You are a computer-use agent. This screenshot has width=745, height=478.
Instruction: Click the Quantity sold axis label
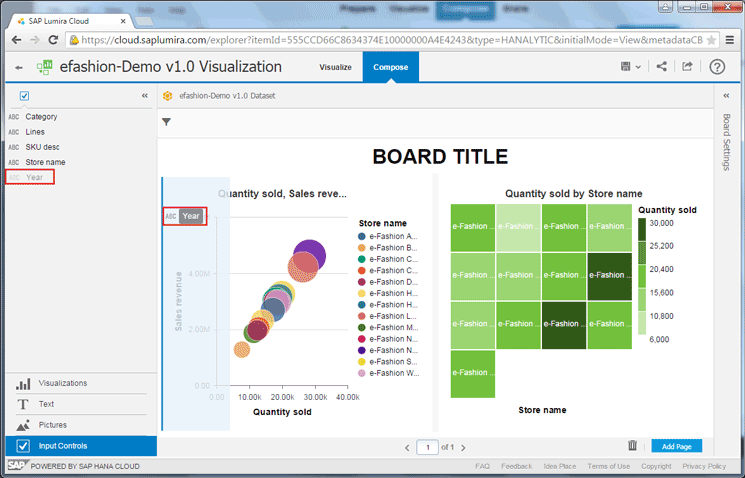coord(282,412)
